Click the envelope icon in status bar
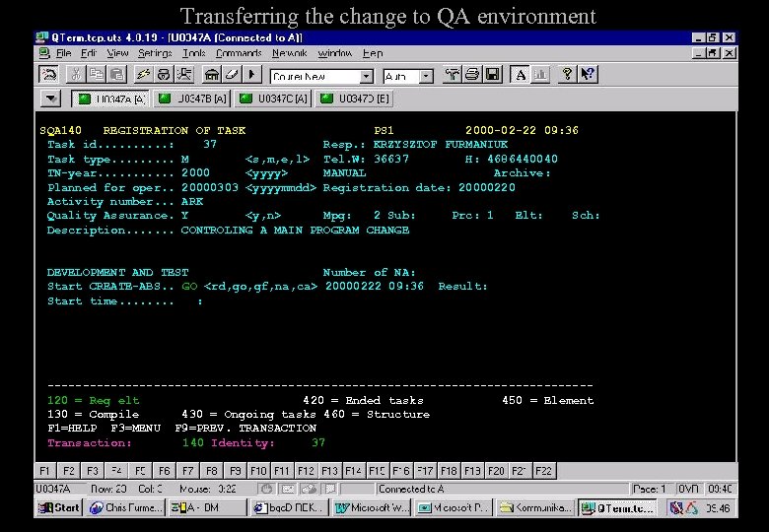This screenshot has height=532, width=769. coord(288,489)
